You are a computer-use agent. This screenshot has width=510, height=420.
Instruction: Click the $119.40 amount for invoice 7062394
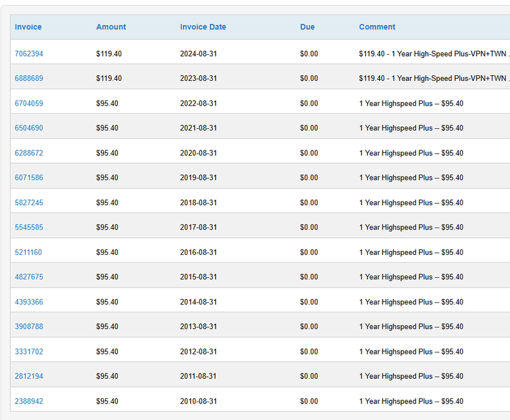click(109, 54)
